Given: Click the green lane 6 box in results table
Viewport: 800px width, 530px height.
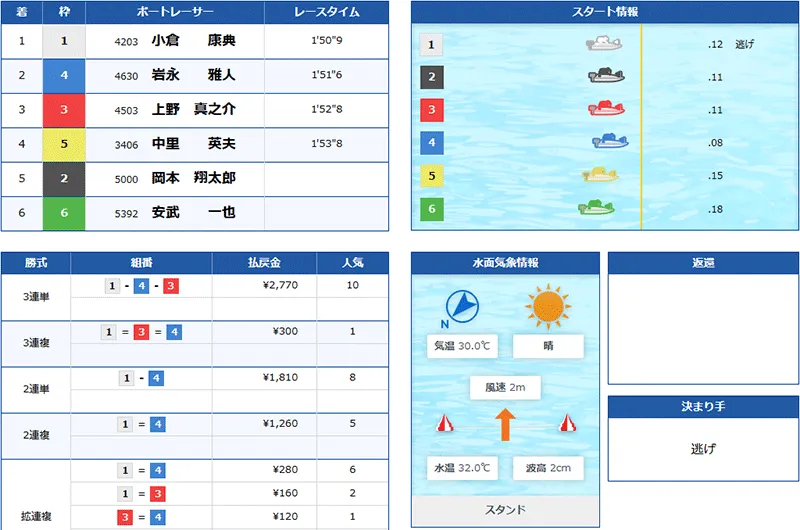Looking at the screenshot, I should coord(62,213).
